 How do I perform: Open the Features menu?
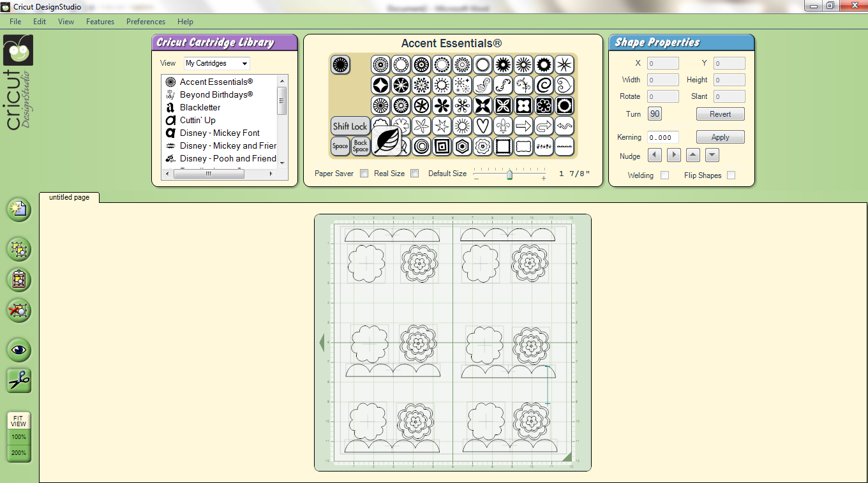(100, 22)
